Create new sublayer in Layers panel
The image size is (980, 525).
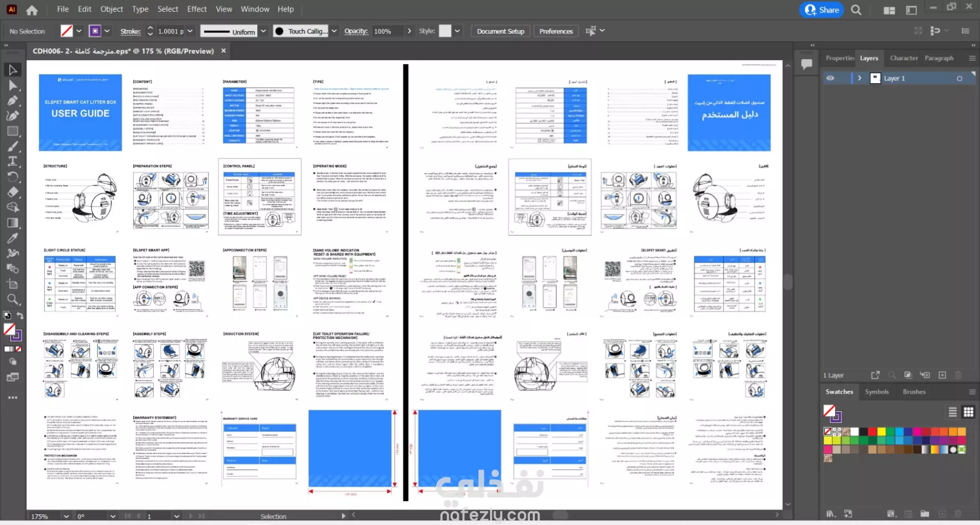[x=925, y=375]
